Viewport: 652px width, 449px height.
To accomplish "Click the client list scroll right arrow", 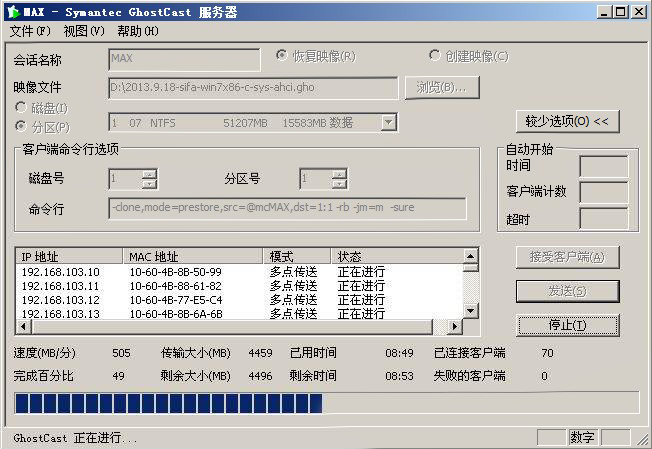I will pos(455,327).
